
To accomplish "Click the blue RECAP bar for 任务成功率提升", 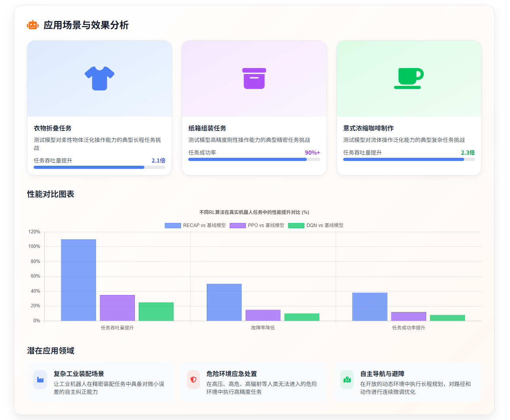I will pyautogui.click(x=370, y=307).
